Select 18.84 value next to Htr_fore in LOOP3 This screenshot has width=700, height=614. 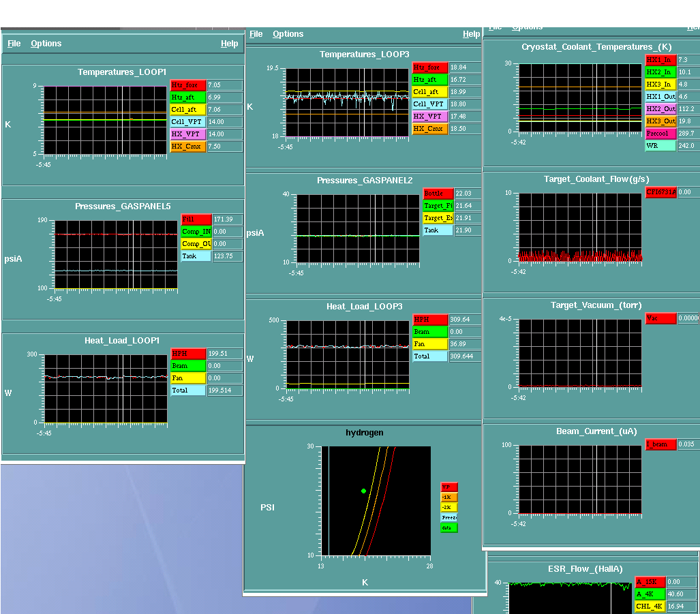tap(465, 67)
